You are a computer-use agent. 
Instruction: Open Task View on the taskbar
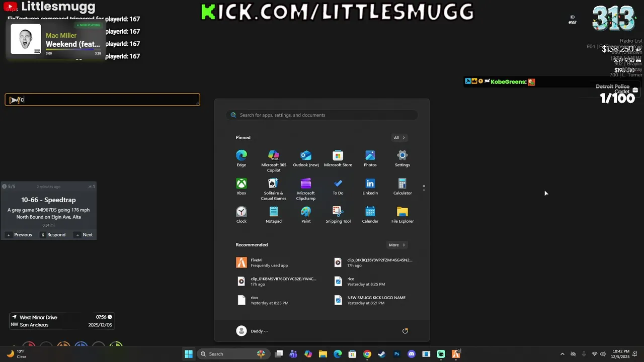(x=279, y=354)
